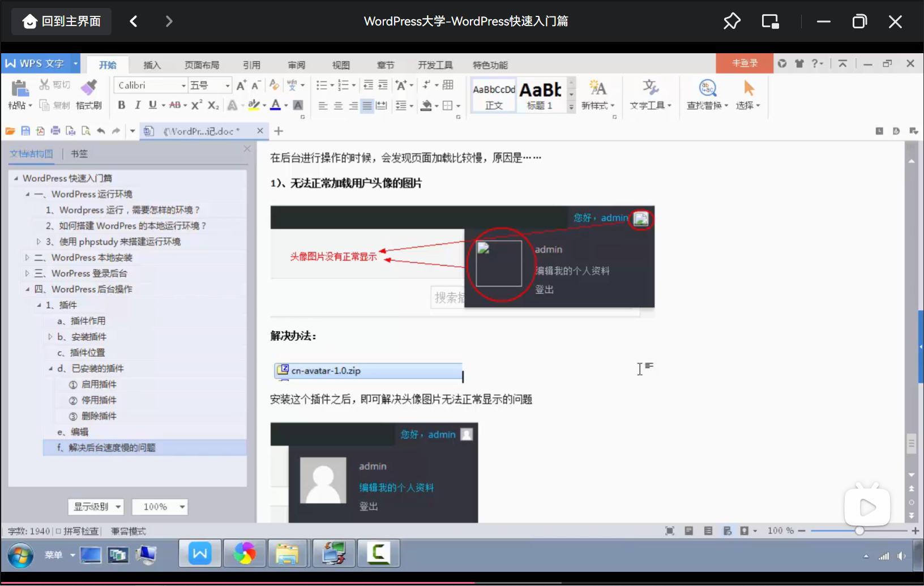
Task: Select the Format Painter brush
Action: pos(89,87)
